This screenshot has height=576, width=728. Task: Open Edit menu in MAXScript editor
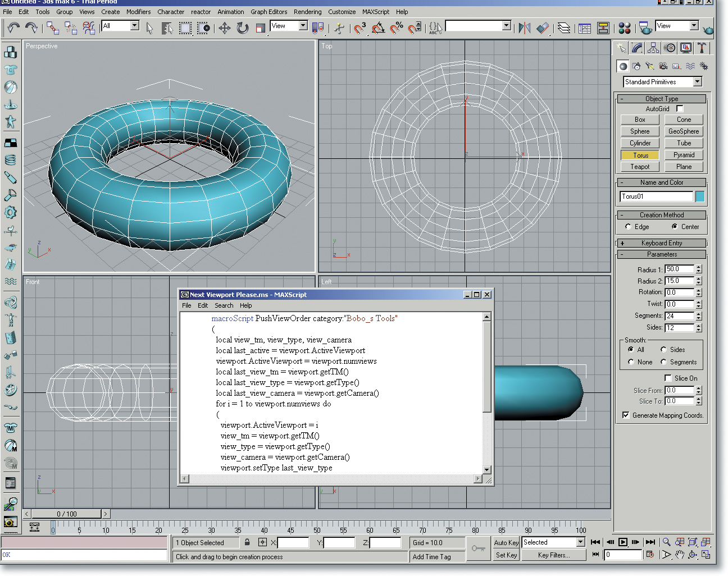coord(203,305)
